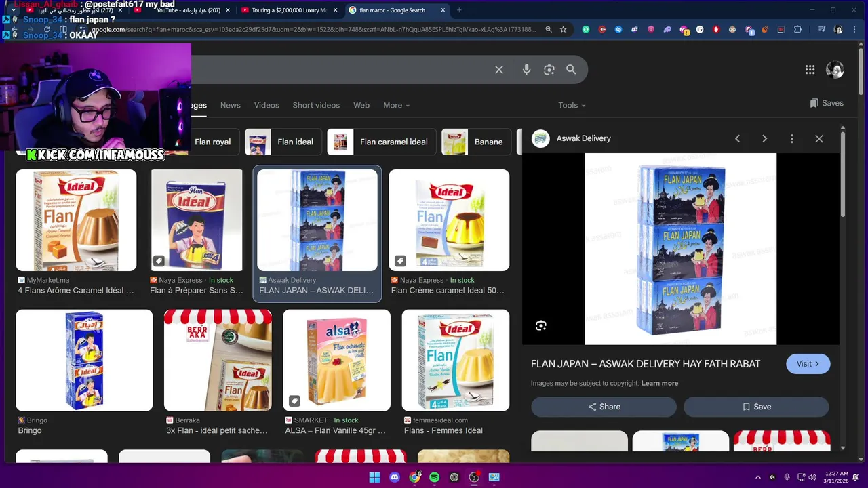Switch to the Short videos tab

click(x=316, y=105)
